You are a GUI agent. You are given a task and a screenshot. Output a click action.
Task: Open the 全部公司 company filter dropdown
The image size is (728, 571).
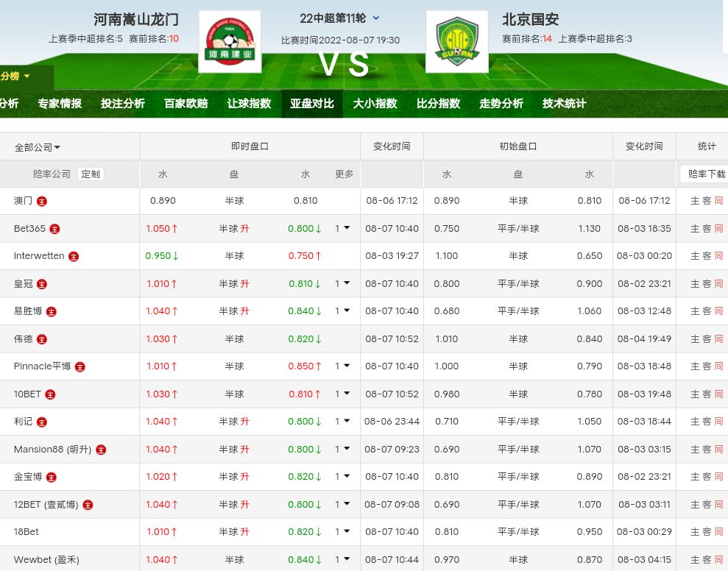38,147
